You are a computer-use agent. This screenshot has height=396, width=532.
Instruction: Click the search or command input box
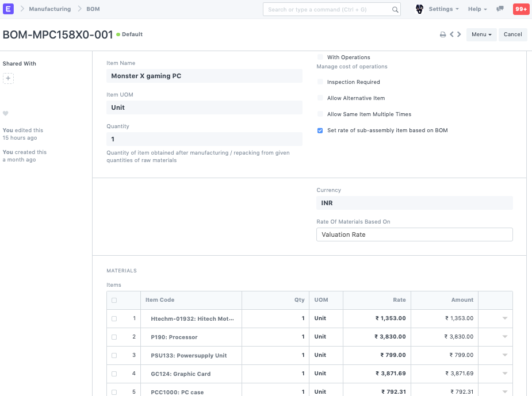click(x=328, y=9)
